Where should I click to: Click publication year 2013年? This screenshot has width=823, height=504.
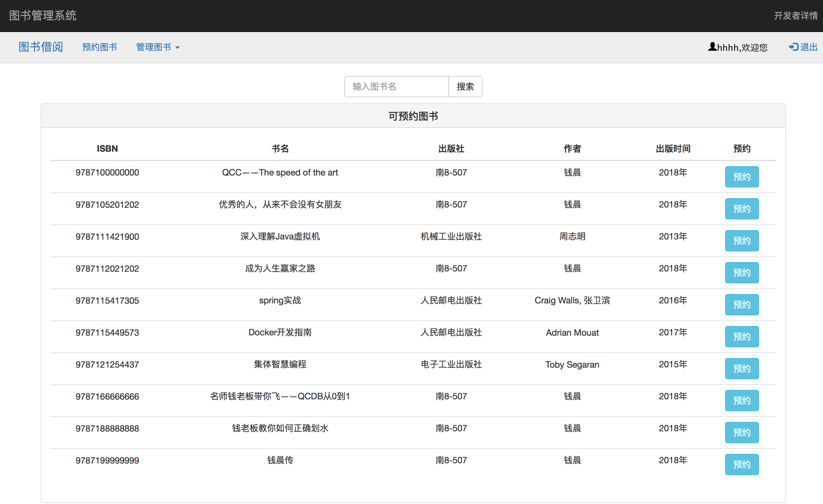click(673, 237)
